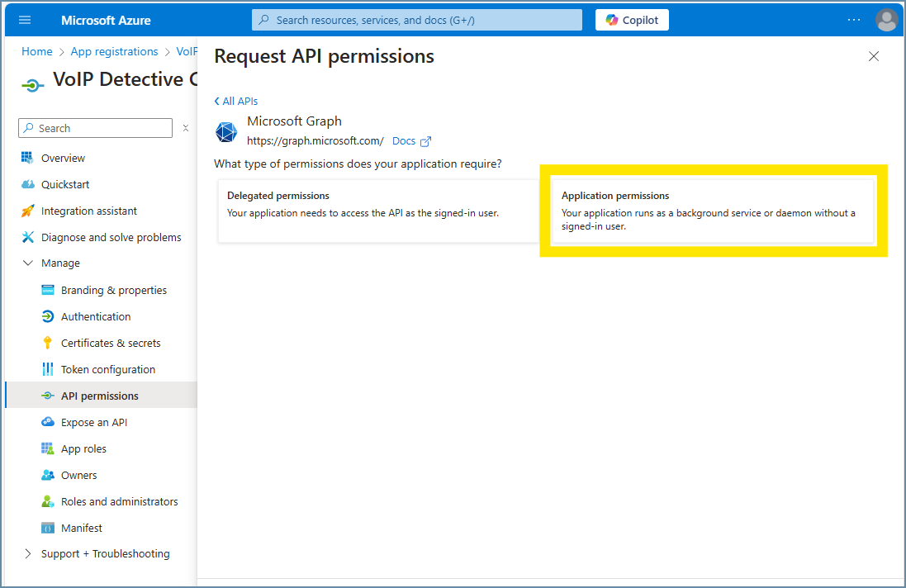
Task: Click the Certificates & secrets key icon
Action: 47,343
